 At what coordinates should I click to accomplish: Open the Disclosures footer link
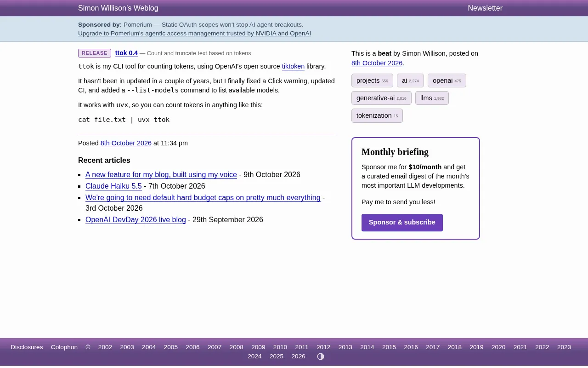coord(27,347)
